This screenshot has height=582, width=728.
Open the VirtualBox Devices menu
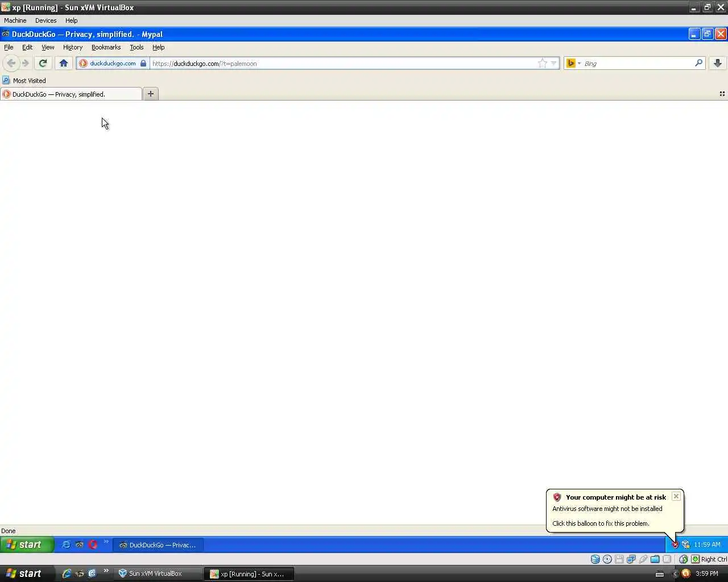tap(45, 20)
